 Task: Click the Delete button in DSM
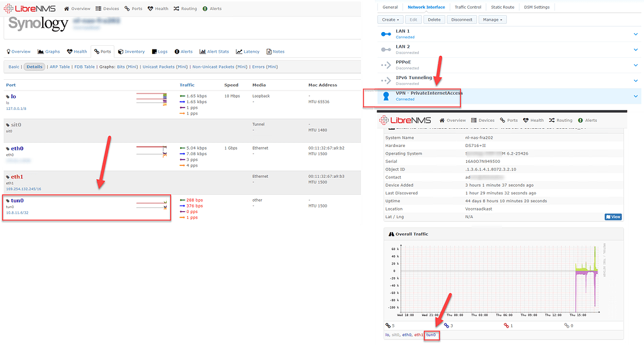pos(434,19)
